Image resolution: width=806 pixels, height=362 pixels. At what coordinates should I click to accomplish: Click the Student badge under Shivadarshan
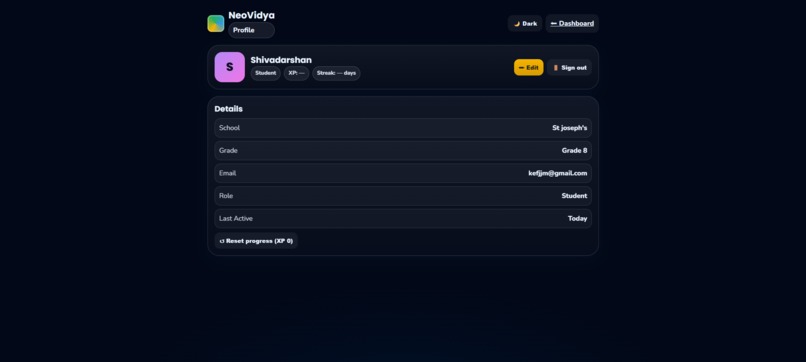(265, 73)
